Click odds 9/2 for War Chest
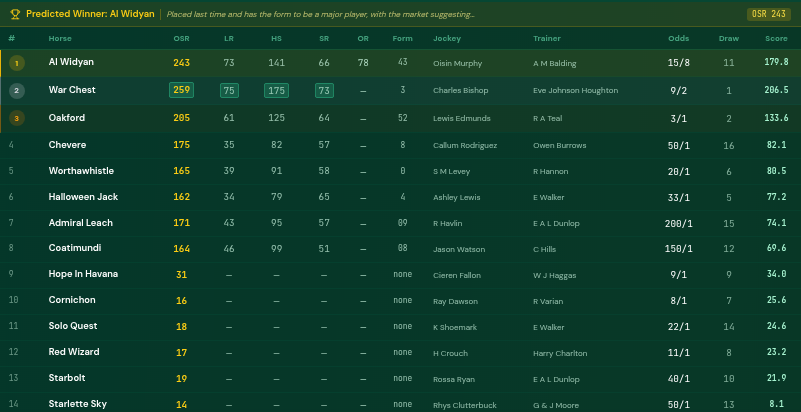This screenshot has height=412, width=801. pyautogui.click(x=678, y=91)
